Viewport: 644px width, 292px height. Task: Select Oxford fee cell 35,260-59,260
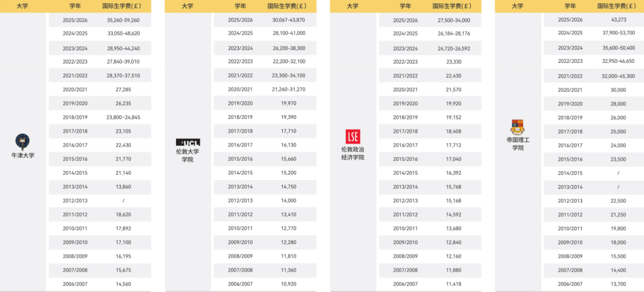123,20
